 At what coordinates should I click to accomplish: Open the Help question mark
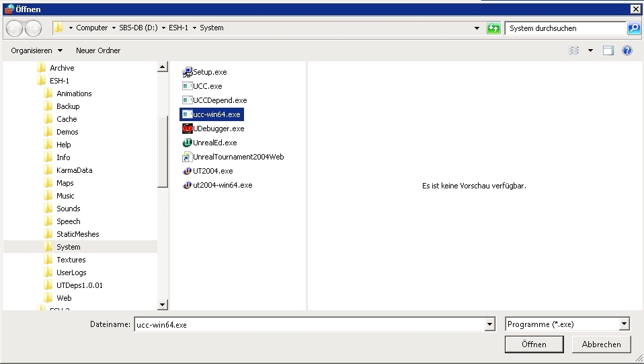tap(627, 50)
